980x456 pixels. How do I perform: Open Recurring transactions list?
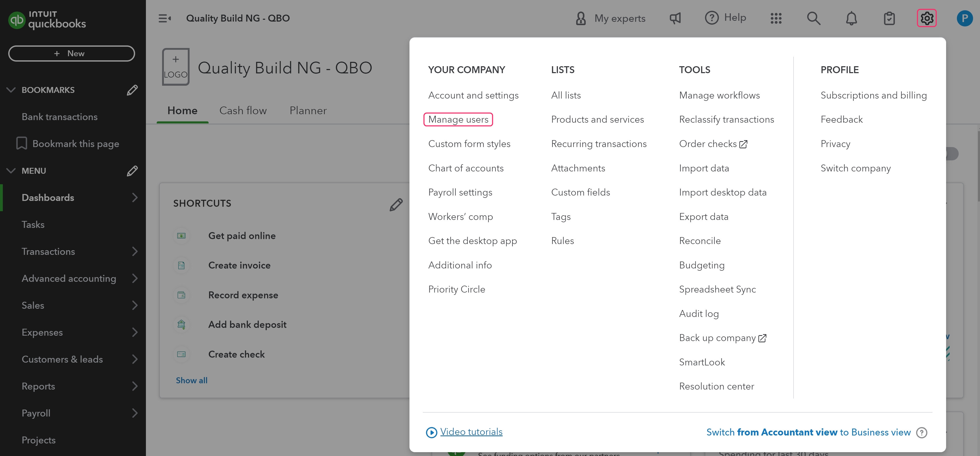click(x=599, y=144)
